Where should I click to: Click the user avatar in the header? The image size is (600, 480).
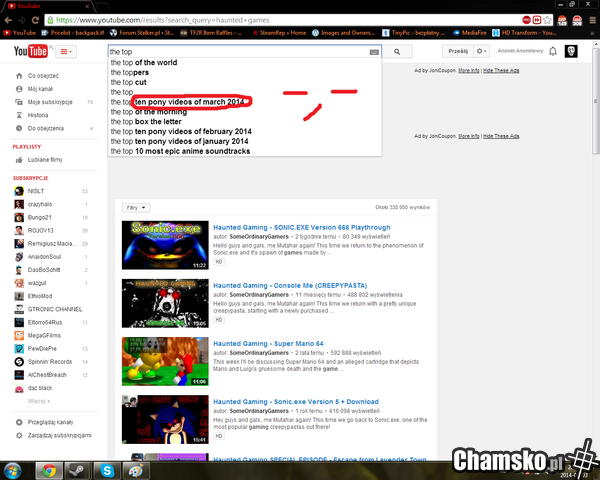tap(570, 51)
